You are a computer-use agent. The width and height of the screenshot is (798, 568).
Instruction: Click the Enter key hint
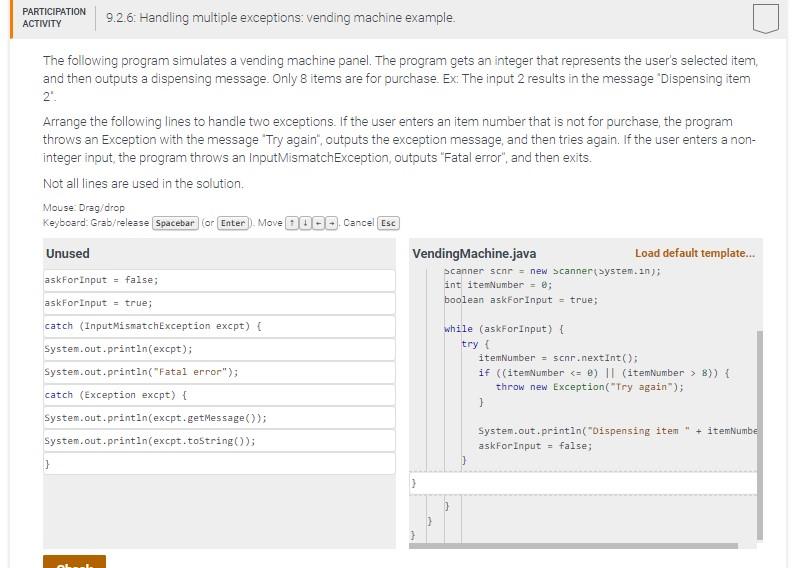point(233,223)
